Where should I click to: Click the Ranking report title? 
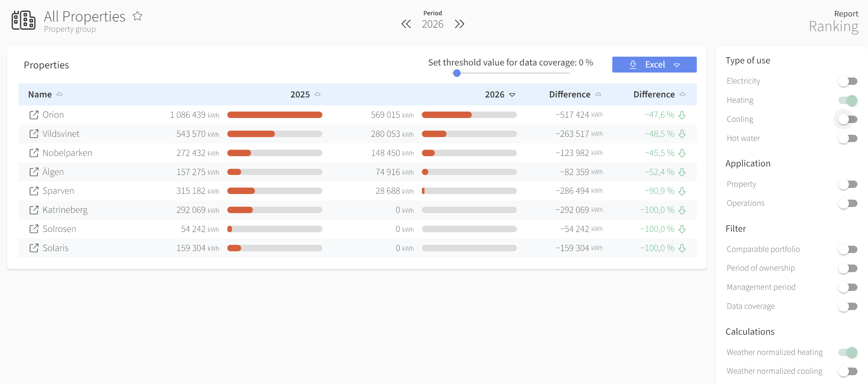point(833,26)
